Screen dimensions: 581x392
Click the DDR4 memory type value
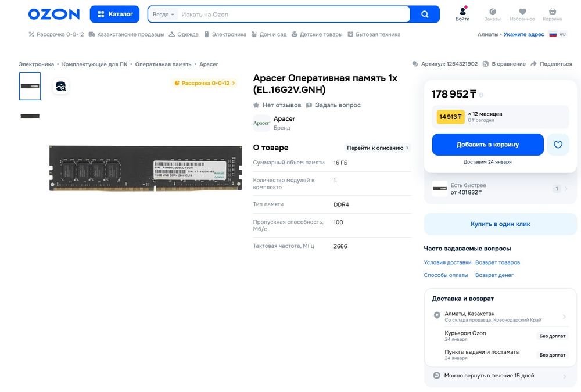[341, 204]
